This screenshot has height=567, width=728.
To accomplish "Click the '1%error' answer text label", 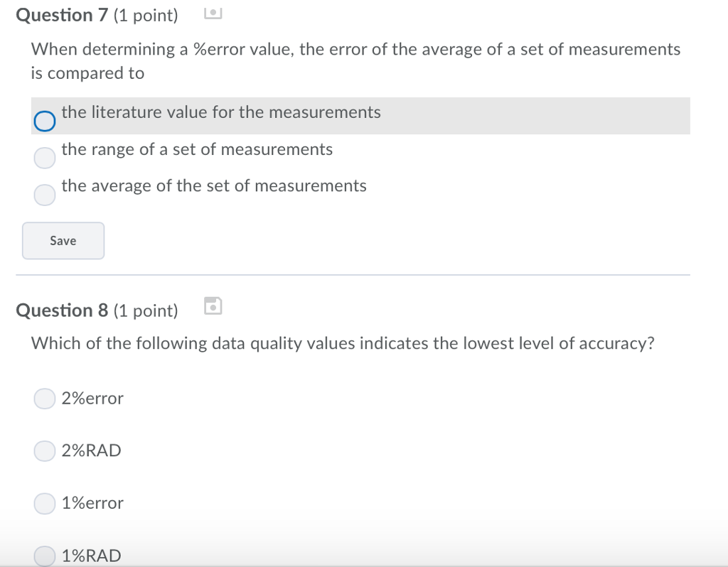I will (x=92, y=503).
